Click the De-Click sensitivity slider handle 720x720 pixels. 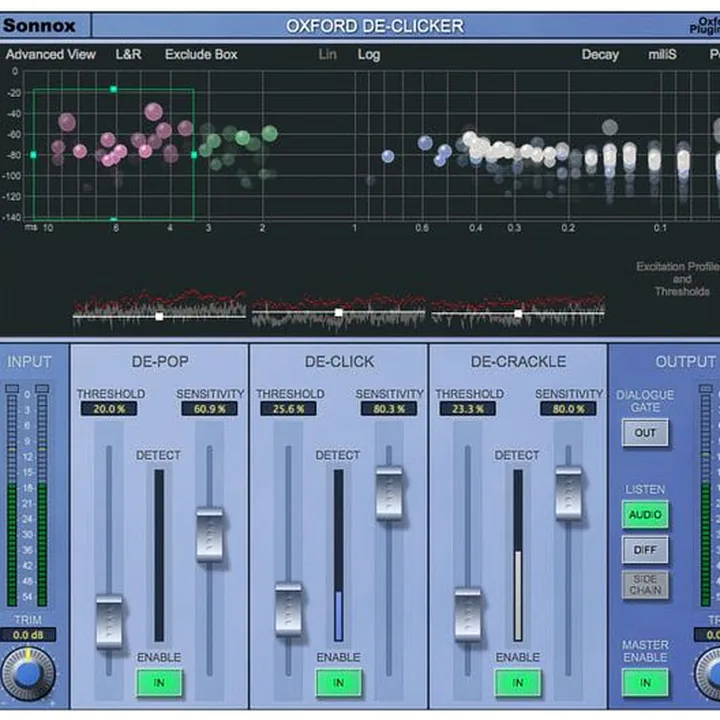point(389,493)
